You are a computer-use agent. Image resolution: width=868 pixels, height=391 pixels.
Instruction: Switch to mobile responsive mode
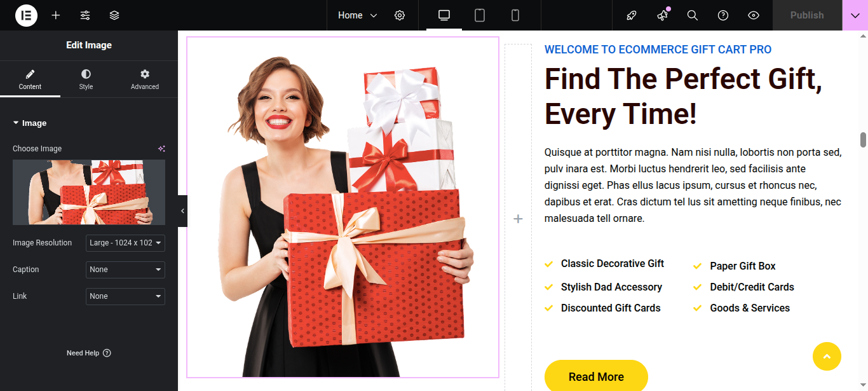pos(515,15)
